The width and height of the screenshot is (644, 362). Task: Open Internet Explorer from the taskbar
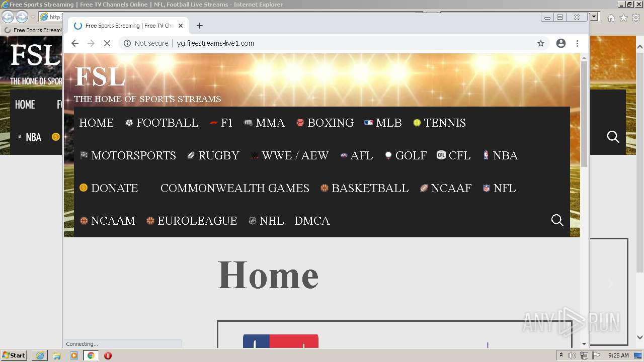pyautogui.click(x=40, y=355)
